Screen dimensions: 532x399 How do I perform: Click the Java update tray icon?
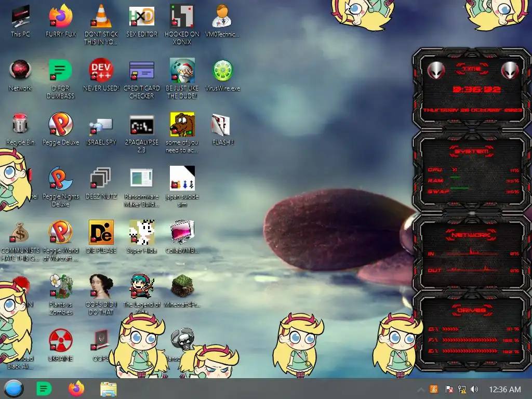point(434,389)
